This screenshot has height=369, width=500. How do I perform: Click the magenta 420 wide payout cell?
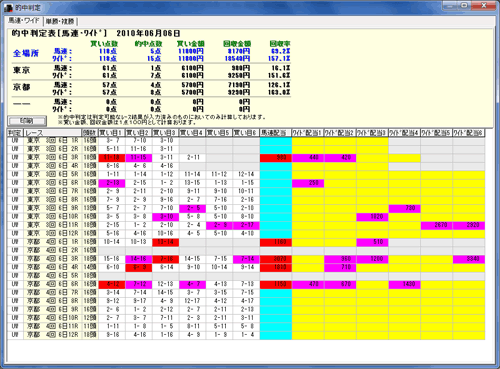(340, 157)
